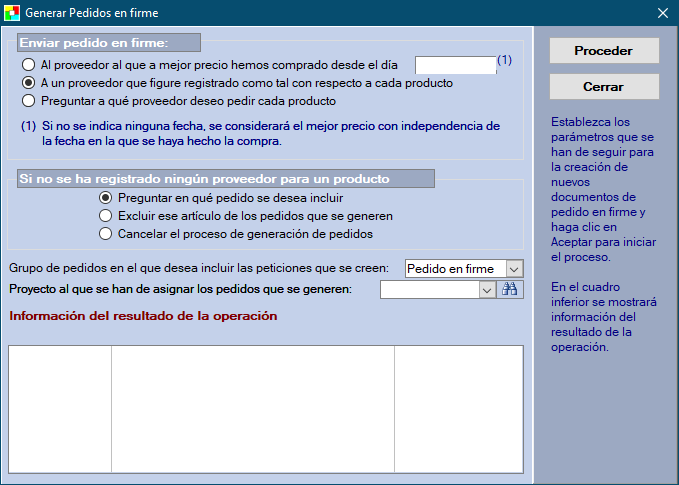The image size is (679, 485).
Task: Click the Cerrar button
Action: coord(603,87)
